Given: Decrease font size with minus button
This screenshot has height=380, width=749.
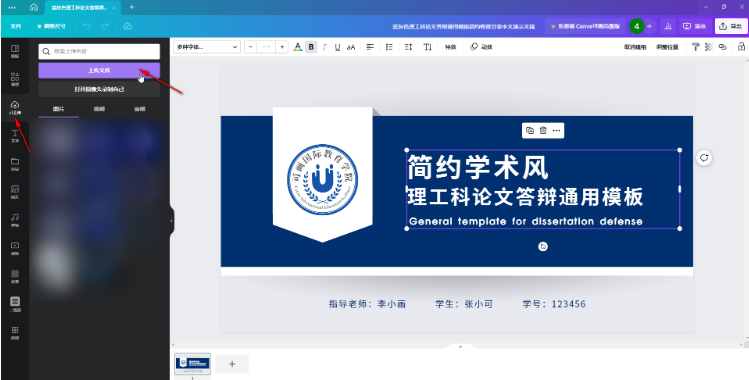Looking at the screenshot, I should coord(251,47).
